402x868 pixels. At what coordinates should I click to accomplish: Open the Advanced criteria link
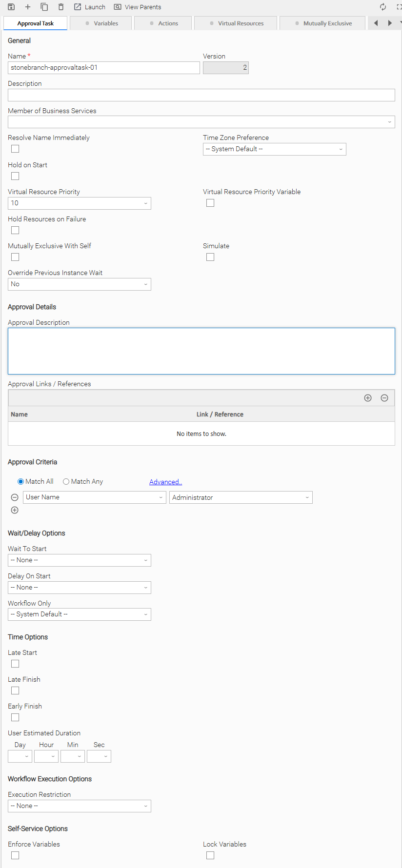pos(165,482)
